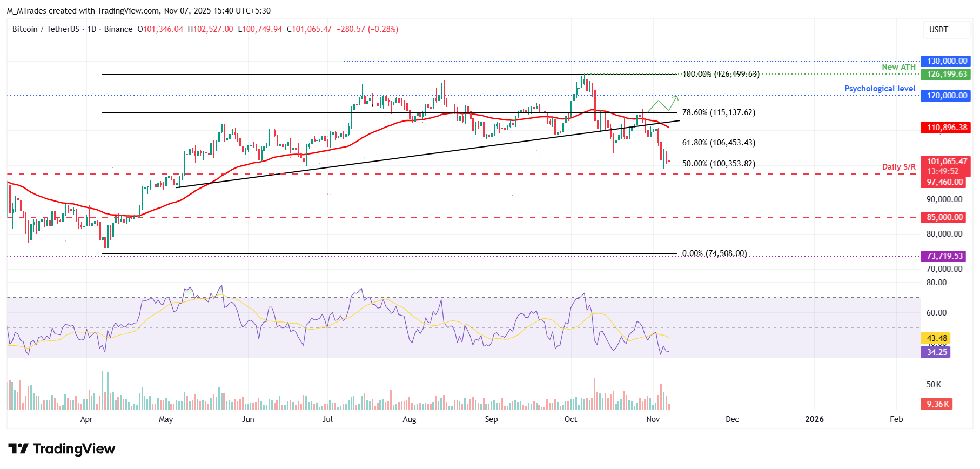The image size is (980, 469).
Task: Select the 126,199.63 green ATH price tag
Action: [947, 74]
